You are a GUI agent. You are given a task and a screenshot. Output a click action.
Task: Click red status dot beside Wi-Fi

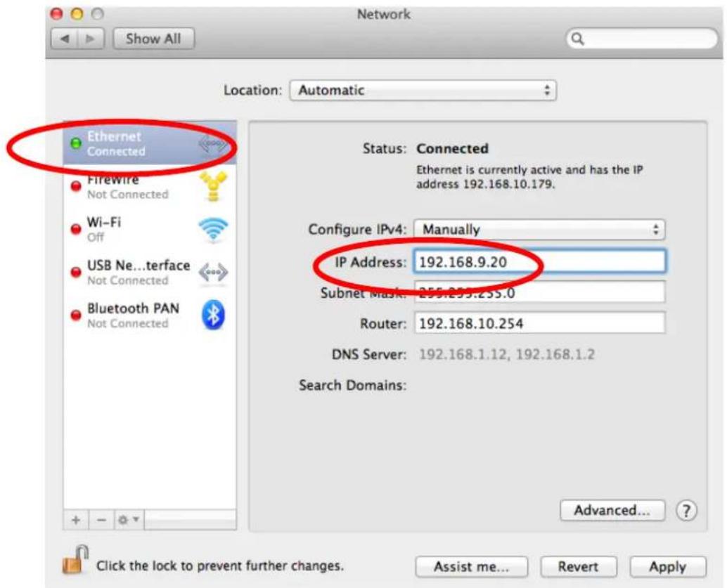(x=75, y=229)
